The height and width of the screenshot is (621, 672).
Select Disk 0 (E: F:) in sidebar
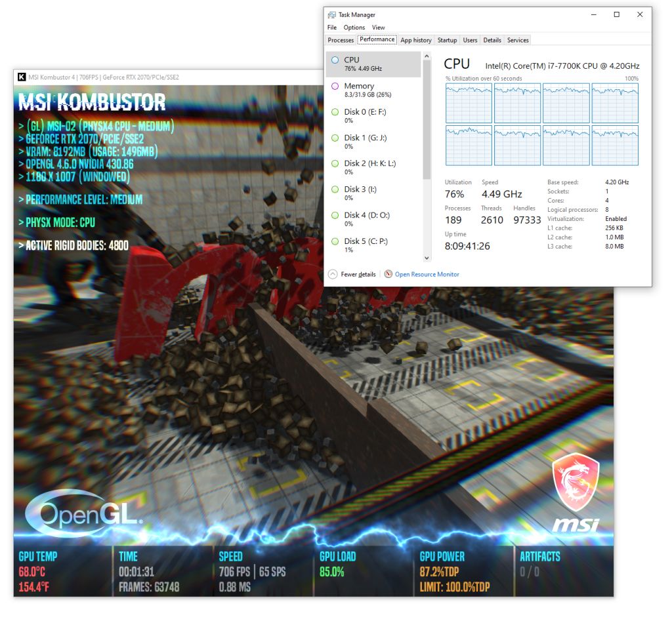pyautogui.click(x=373, y=115)
